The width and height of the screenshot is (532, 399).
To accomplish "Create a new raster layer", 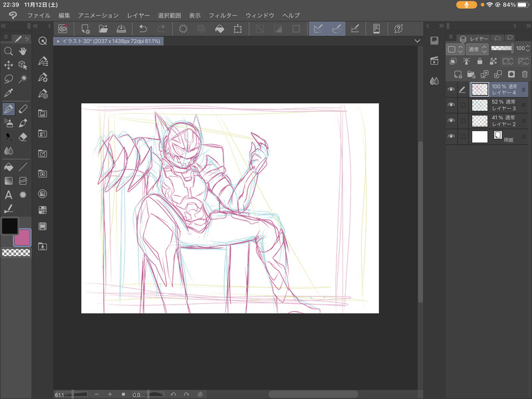I will [457, 74].
